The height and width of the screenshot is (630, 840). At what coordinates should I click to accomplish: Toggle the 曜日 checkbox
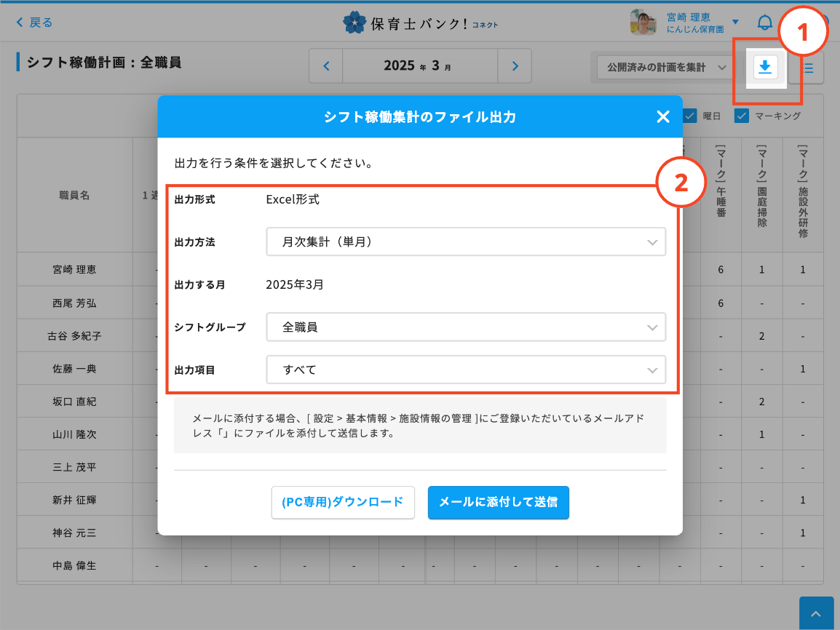(x=690, y=116)
